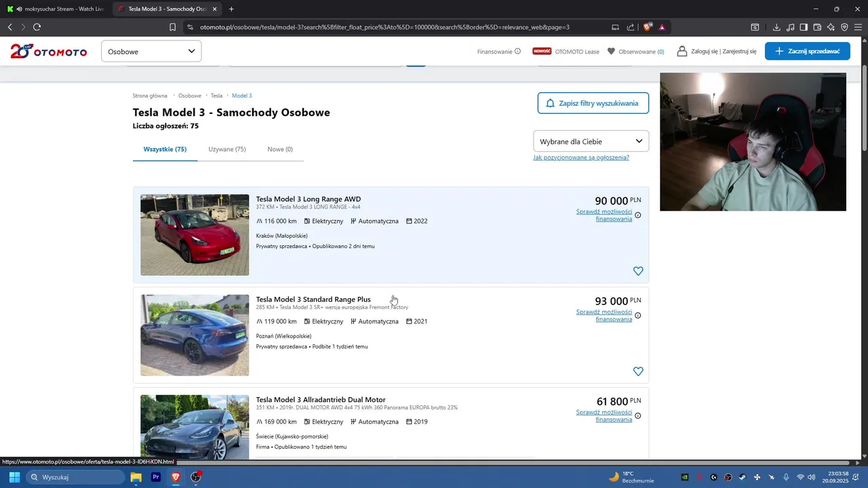Screen dimensions: 868x488
Task: Open Brave Wallet icon
Action: click(x=817, y=27)
